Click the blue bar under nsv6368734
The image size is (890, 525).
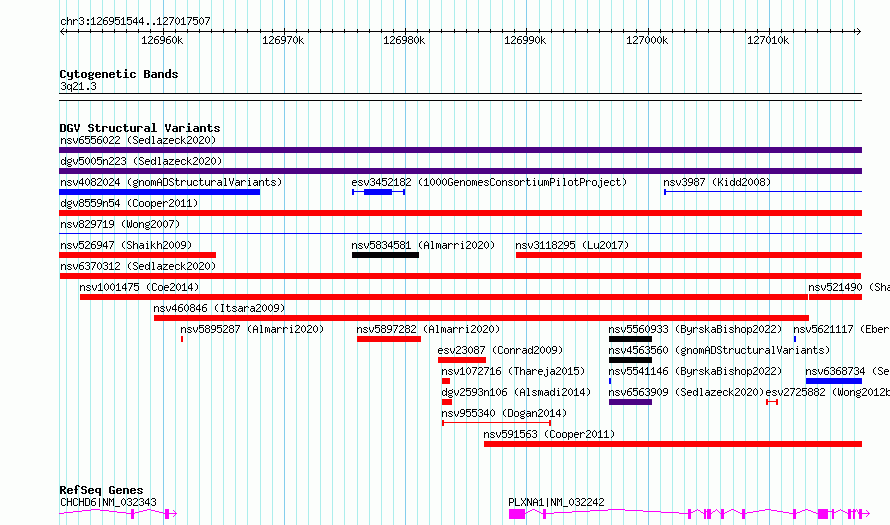834,381
